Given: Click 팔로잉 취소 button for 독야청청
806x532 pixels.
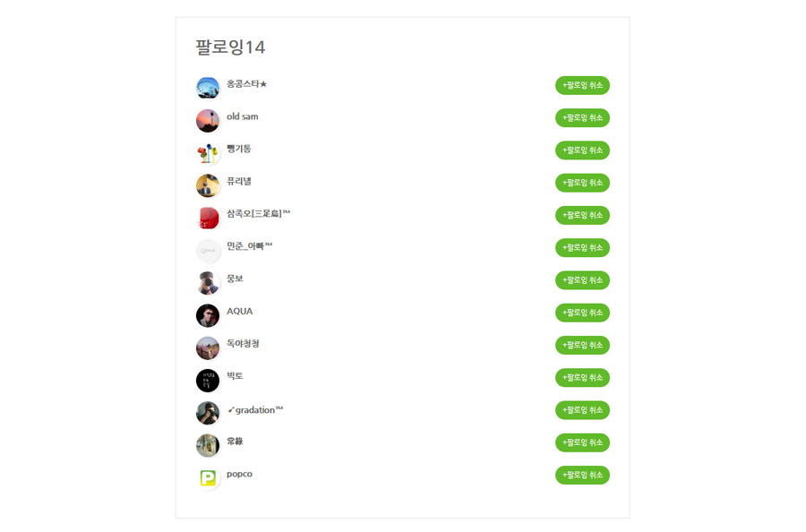Looking at the screenshot, I should tap(582, 345).
